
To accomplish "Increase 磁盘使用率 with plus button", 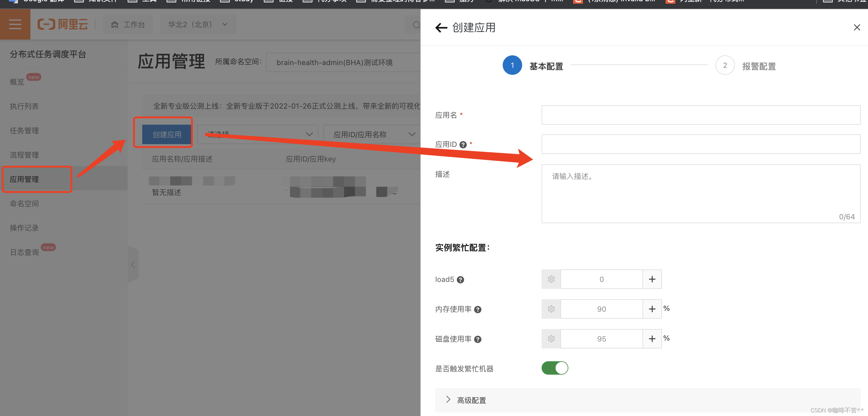I will [652, 338].
